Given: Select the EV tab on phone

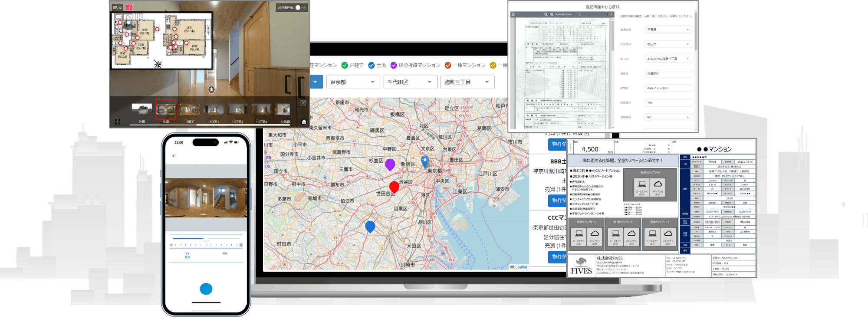Looking at the screenshot, I should pyautogui.click(x=187, y=255).
